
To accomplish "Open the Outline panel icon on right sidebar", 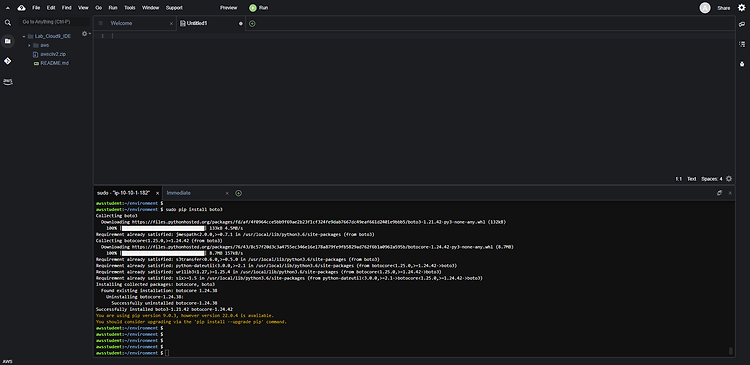I will pyautogui.click(x=742, y=44).
